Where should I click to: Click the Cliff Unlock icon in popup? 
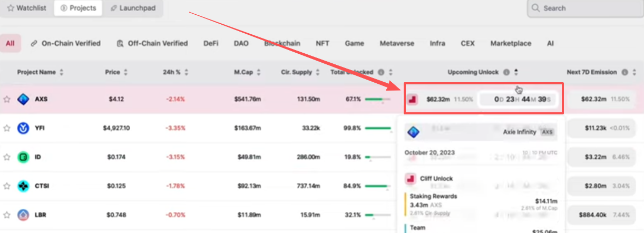pyautogui.click(x=411, y=179)
